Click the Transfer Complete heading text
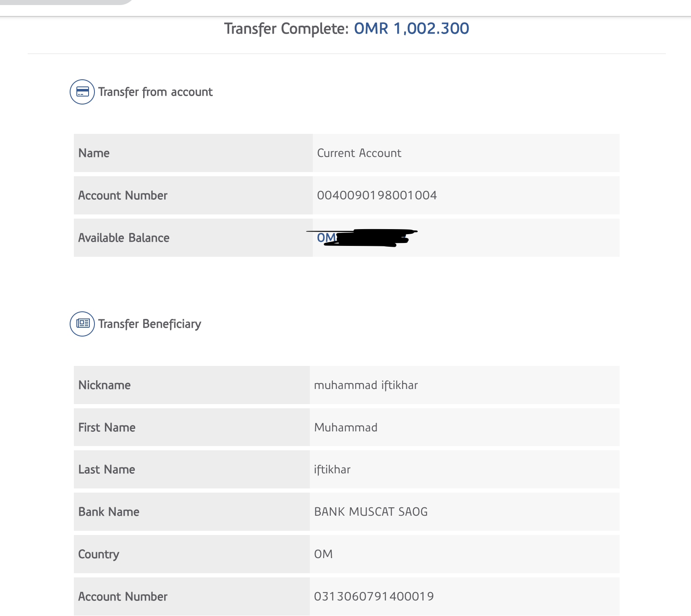Image resolution: width=691 pixels, height=616 pixels. [x=286, y=29]
